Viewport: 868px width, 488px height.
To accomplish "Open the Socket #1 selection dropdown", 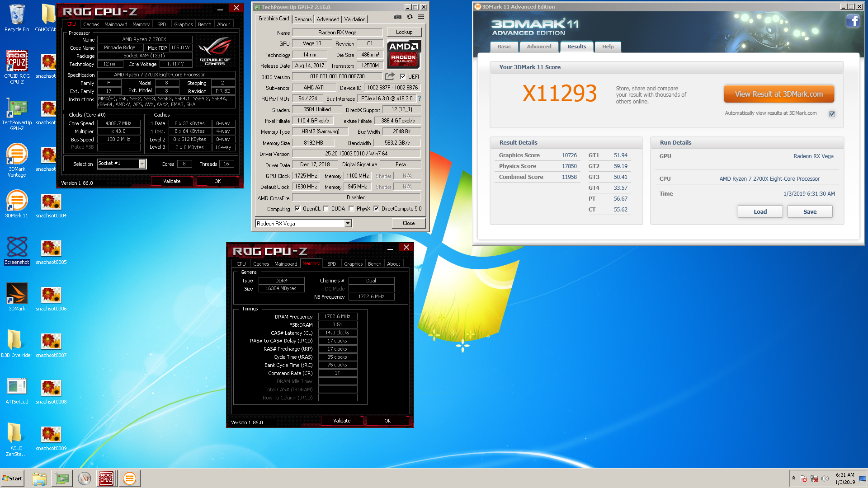I will [142, 164].
